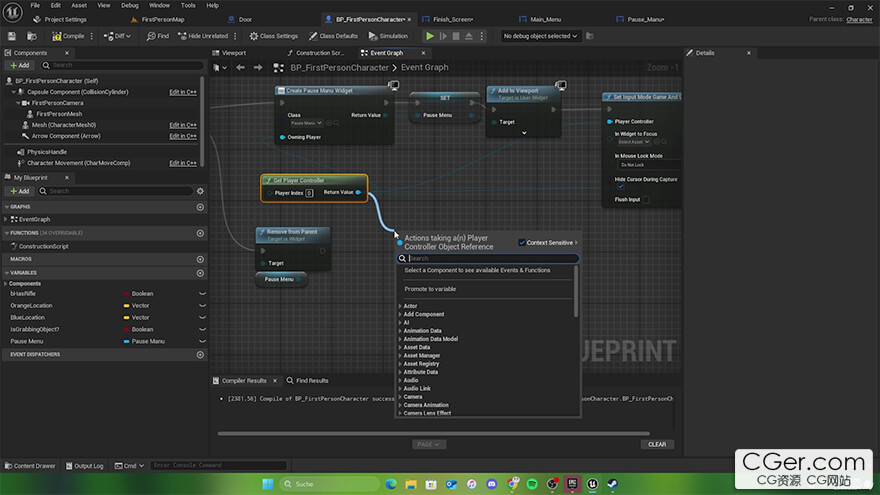The height and width of the screenshot is (495, 880).
Task: Open the Debug menu
Action: pyautogui.click(x=130, y=5)
